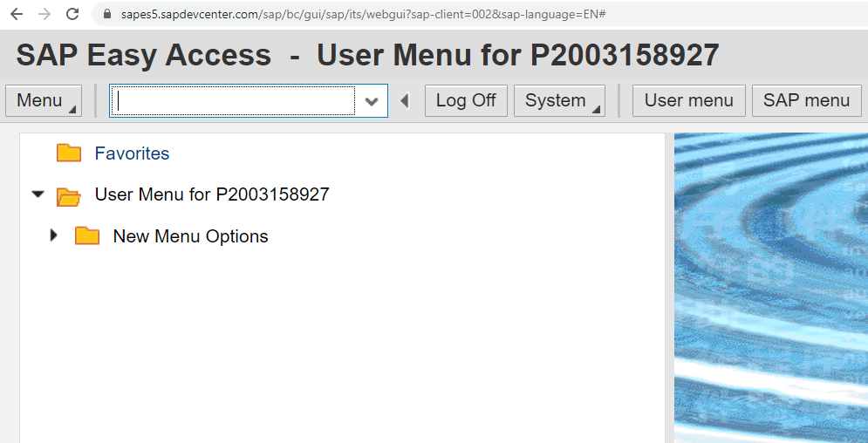868x443 pixels.
Task: Open the command field history dropdown
Action: 372,101
